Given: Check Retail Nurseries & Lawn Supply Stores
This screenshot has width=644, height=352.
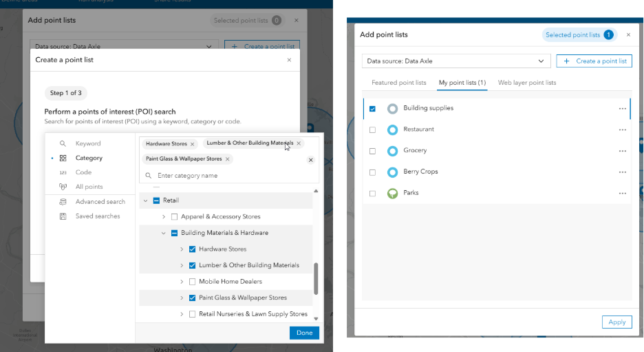Looking at the screenshot, I should 192,314.
